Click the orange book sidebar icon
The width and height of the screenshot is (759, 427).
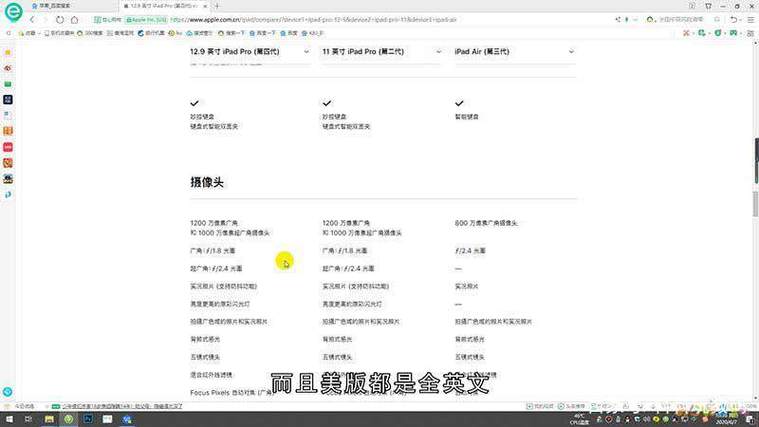pyautogui.click(x=8, y=131)
